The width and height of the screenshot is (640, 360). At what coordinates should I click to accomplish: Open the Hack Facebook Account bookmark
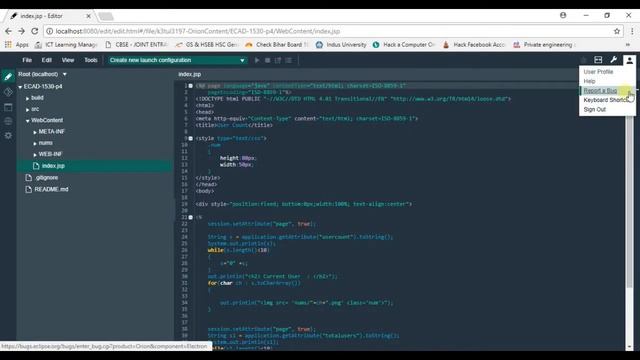click(474, 44)
